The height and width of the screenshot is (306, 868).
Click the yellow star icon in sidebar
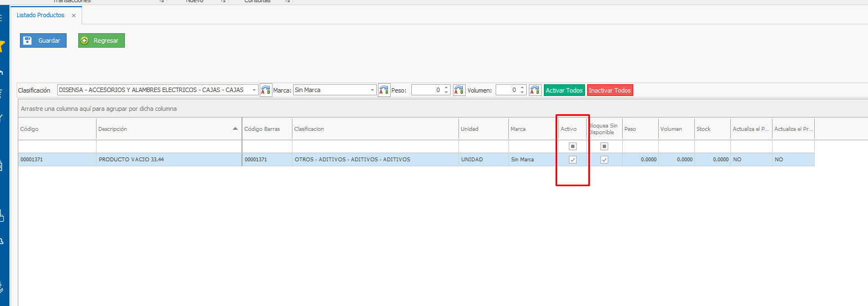tap(2, 46)
